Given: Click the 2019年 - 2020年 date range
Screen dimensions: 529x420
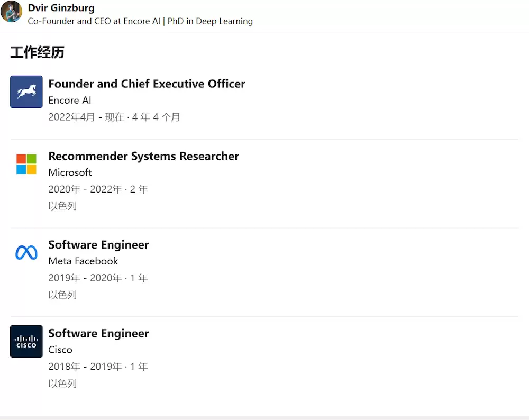Looking at the screenshot, I should [85, 278].
